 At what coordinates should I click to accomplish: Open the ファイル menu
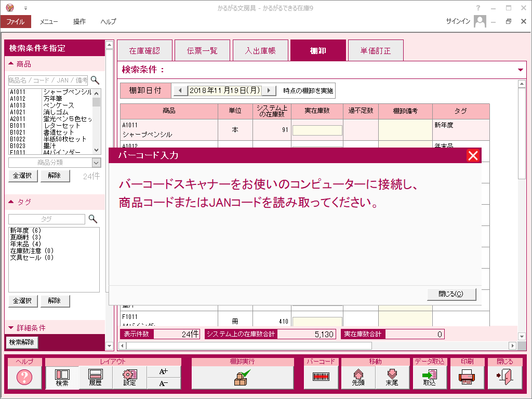(16, 21)
